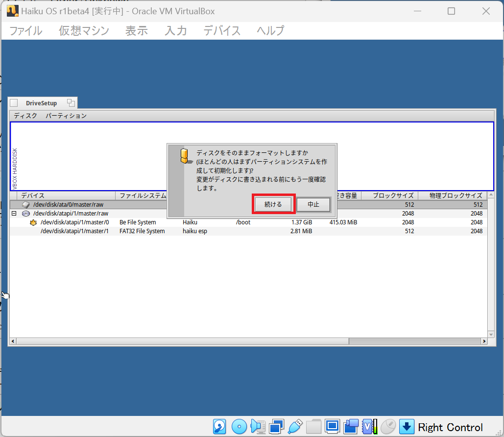Click the shared folders status icon
The height and width of the screenshot is (437, 504).
coord(313,427)
